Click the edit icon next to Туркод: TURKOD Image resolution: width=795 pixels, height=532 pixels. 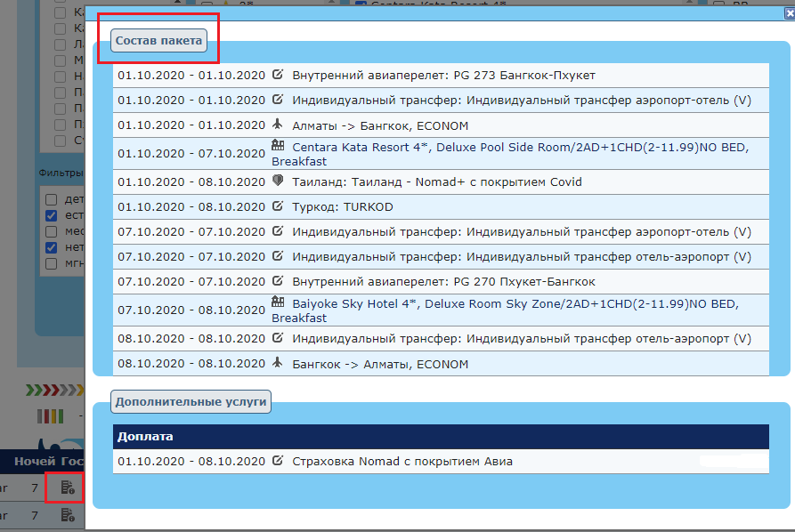coord(278,206)
